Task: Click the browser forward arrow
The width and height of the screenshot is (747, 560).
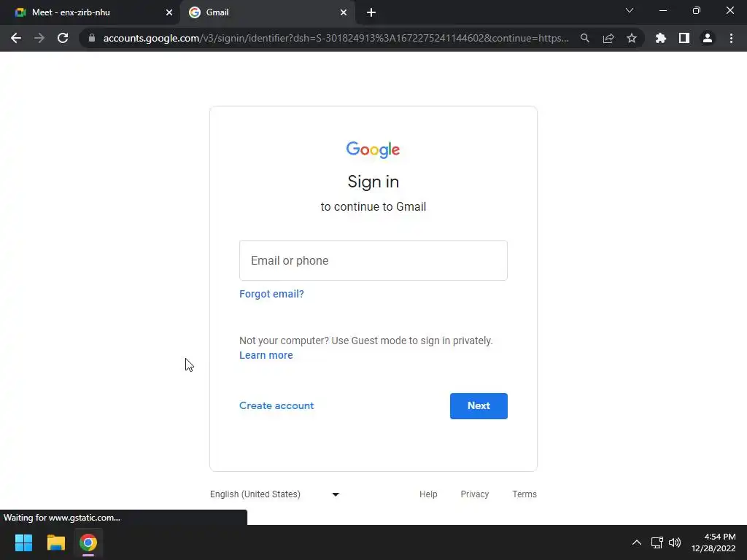Action: 39,38
